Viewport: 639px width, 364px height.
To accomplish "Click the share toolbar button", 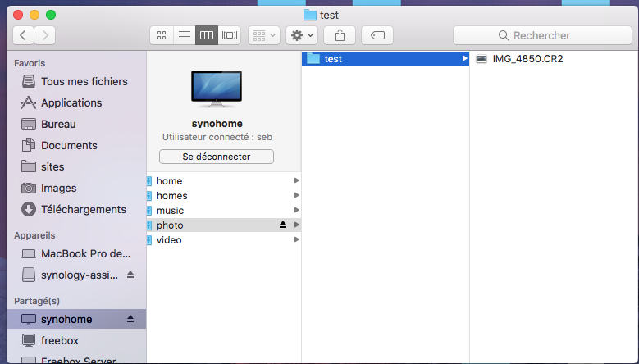I will click(340, 35).
